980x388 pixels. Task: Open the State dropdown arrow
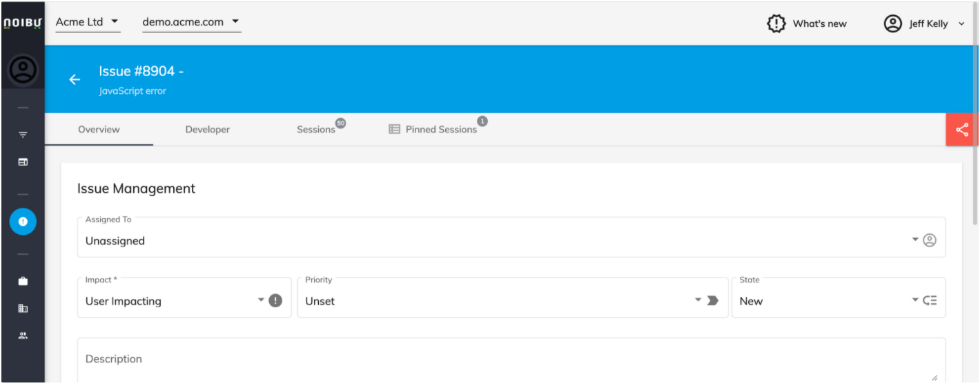(915, 300)
